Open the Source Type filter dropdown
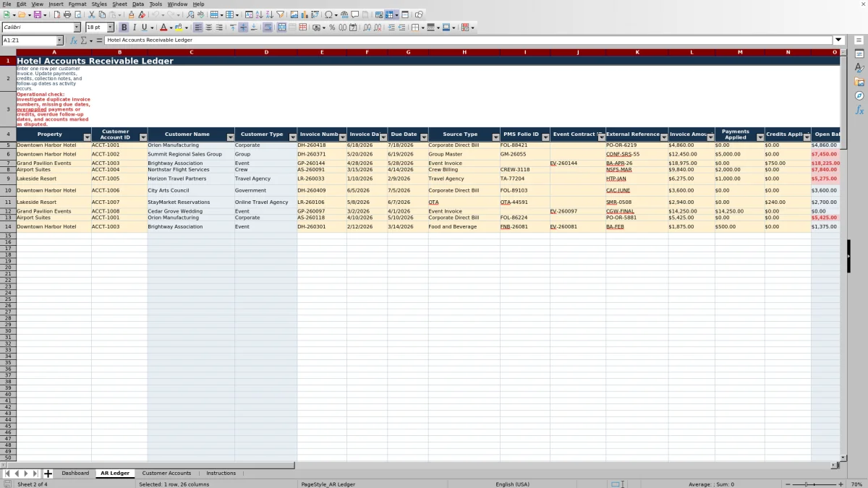This screenshot has width=868, height=488. point(495,137)
